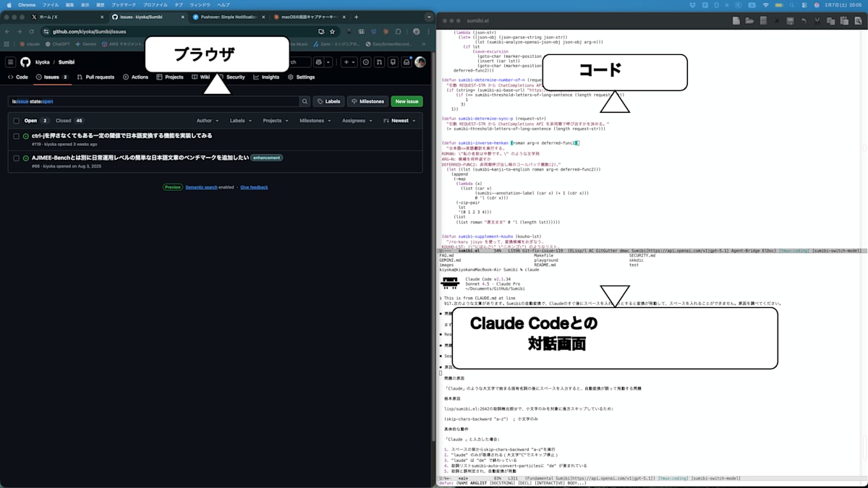Open the Projects filter dropdown
Screen dimensions: 868x488
275,121
